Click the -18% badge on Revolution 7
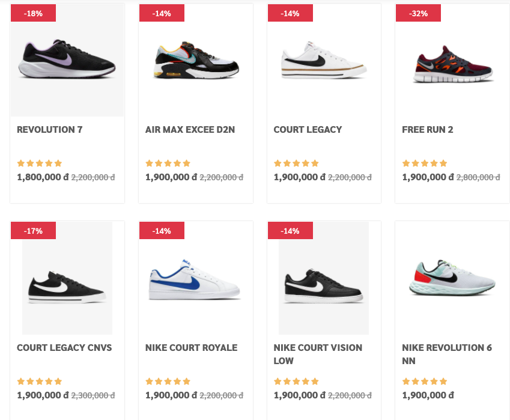Screen dimensions: 510x420 33,12
